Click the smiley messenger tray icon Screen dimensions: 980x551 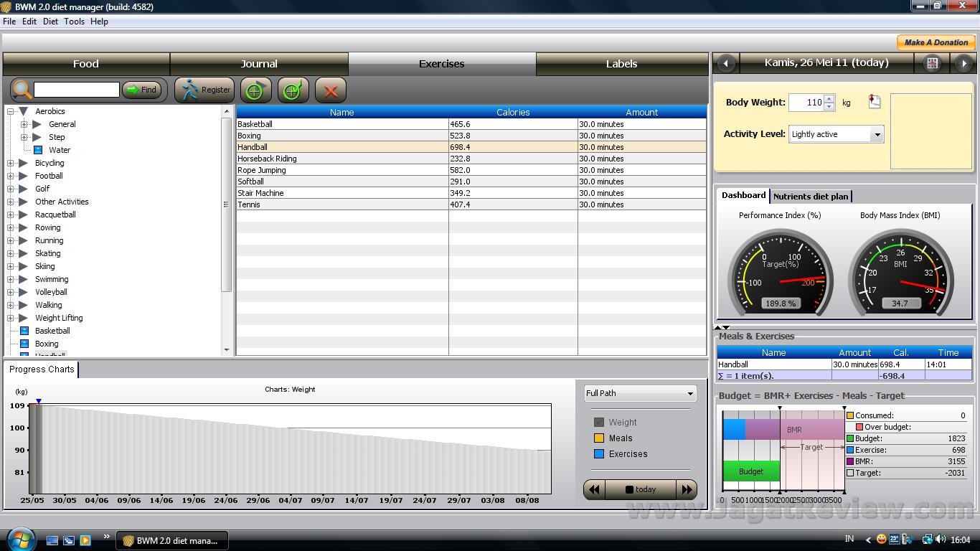point(881,540)
